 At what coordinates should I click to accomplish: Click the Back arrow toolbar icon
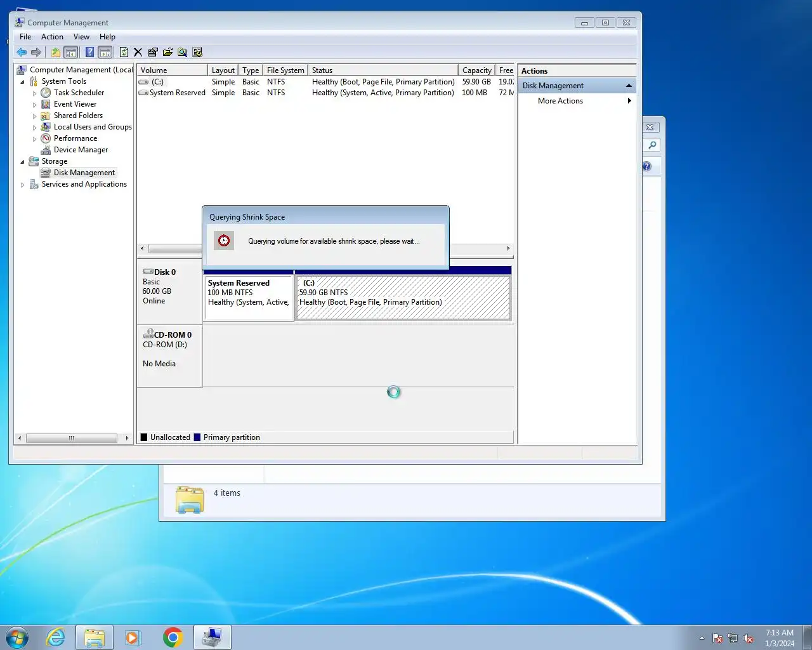click(x=22, y=53)
